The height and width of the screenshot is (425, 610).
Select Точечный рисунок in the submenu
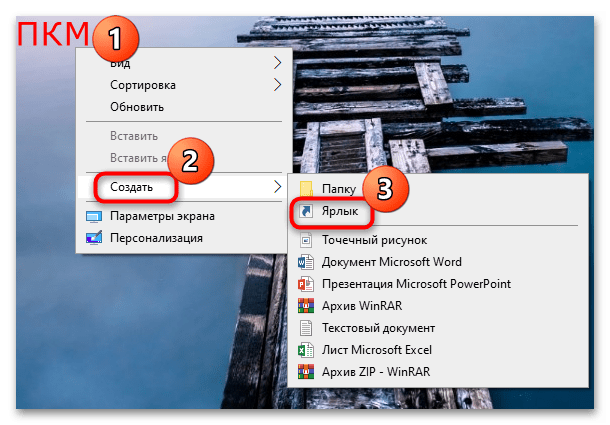tap(438, 240)
